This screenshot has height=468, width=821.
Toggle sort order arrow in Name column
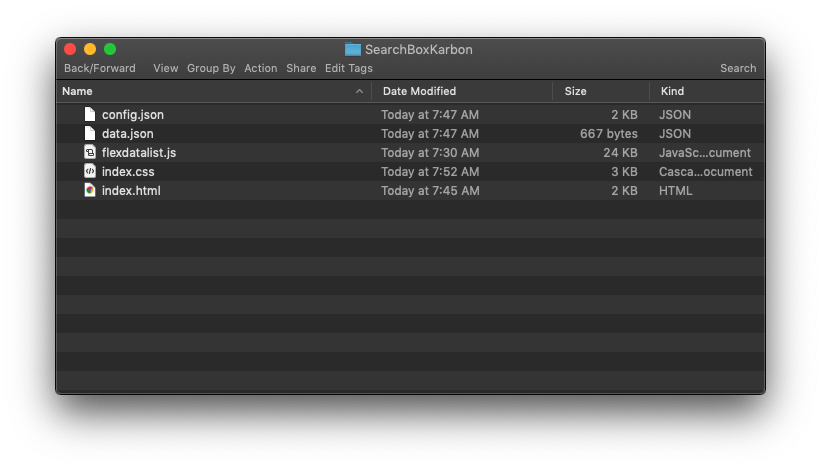(x=359, y=91)
